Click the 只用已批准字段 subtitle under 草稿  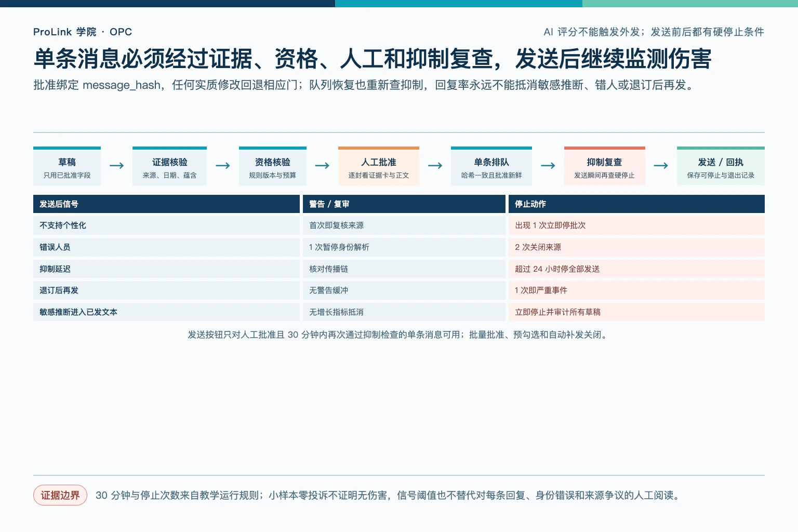pyautogui.click(x=67, y=176)
